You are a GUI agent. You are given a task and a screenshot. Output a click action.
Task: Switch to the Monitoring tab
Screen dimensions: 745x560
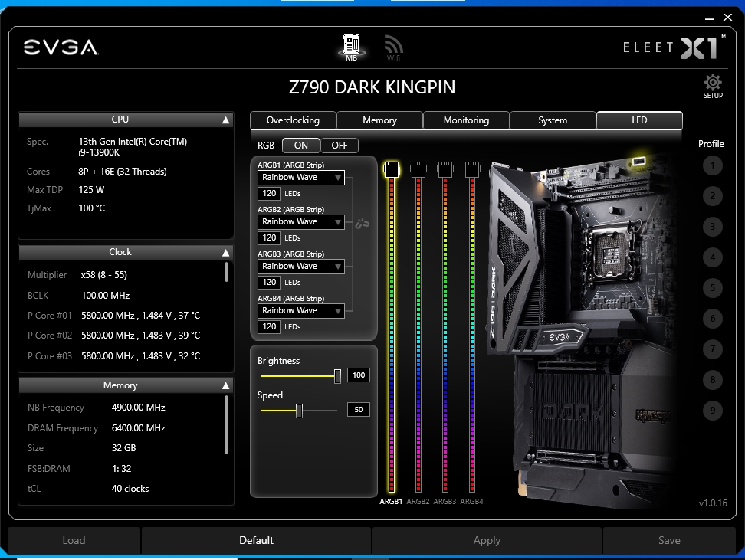(466, 120)
